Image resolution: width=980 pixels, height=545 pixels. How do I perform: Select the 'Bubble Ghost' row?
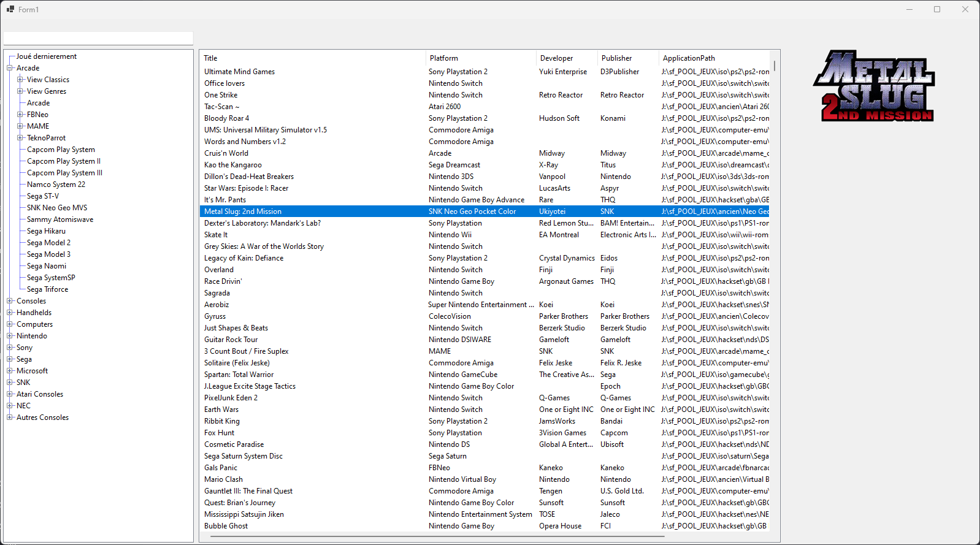pos(484,526)
